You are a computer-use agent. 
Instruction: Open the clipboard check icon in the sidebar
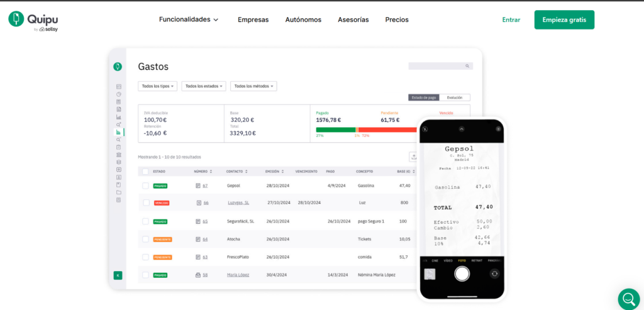pos(119,147)
